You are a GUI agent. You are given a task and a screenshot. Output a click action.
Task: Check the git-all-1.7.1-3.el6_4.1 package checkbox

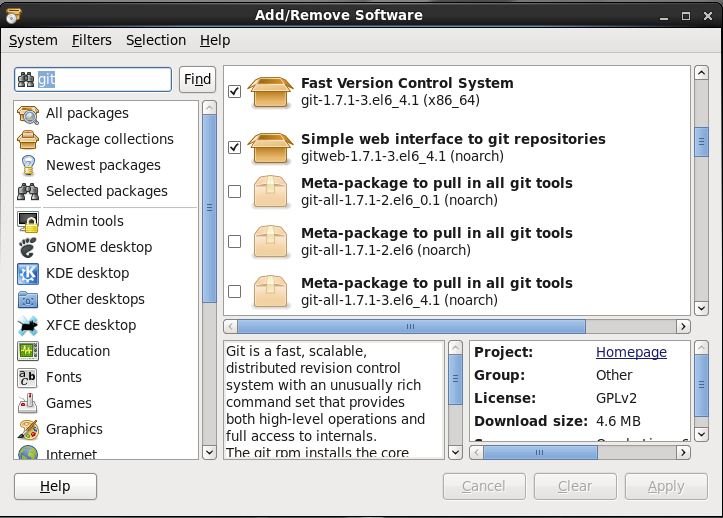[235, 292]
